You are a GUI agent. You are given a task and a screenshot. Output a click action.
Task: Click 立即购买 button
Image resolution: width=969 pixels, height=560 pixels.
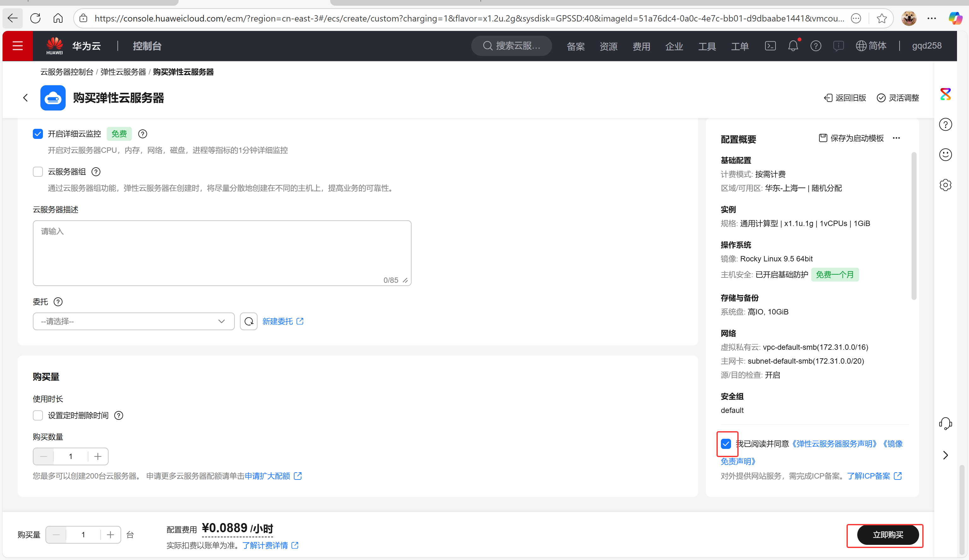(888, 535)
